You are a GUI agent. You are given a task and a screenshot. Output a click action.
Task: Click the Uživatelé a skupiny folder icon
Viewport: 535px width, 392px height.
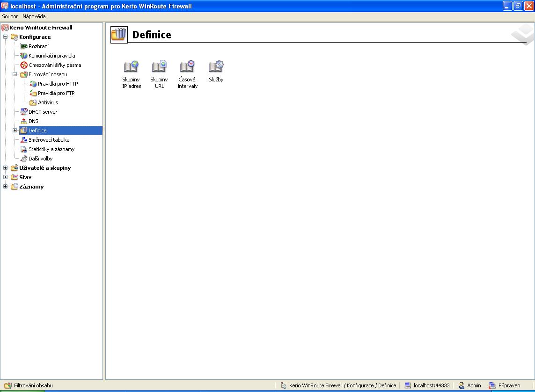coord(15,168)
